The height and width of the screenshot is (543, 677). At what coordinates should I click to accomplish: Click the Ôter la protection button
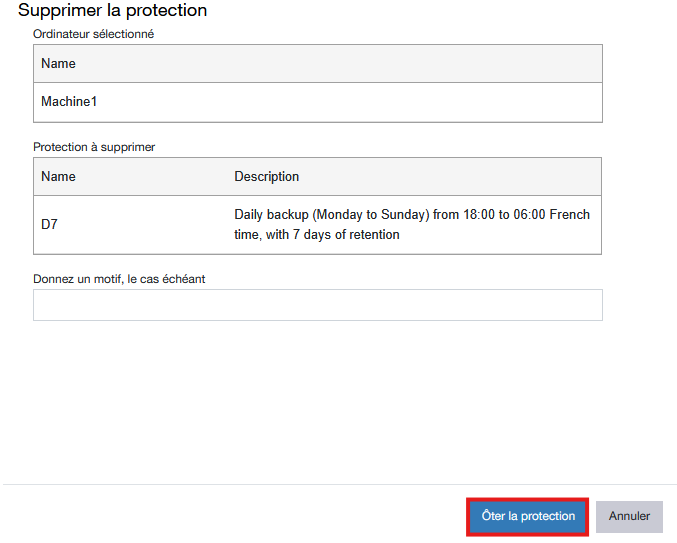coord(528,516)
